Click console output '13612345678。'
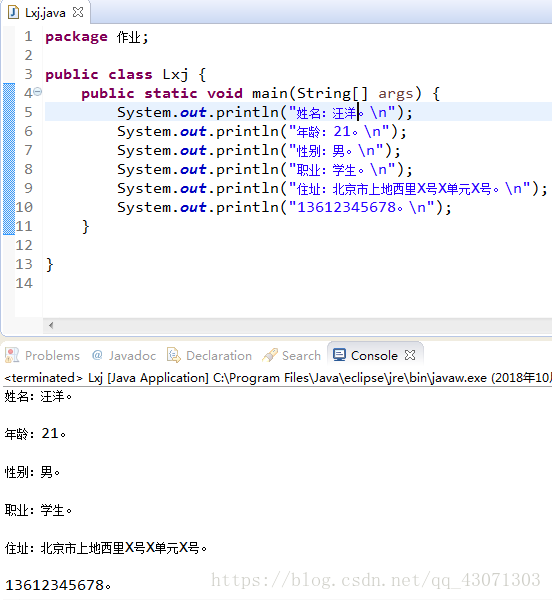552x600 pixels. pos(58,585)
